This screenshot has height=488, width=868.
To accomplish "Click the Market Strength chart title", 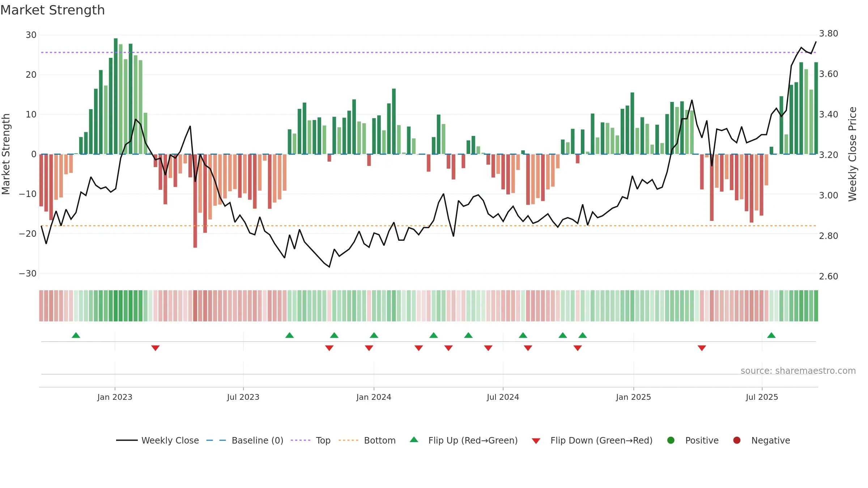I will pos(53,10).
